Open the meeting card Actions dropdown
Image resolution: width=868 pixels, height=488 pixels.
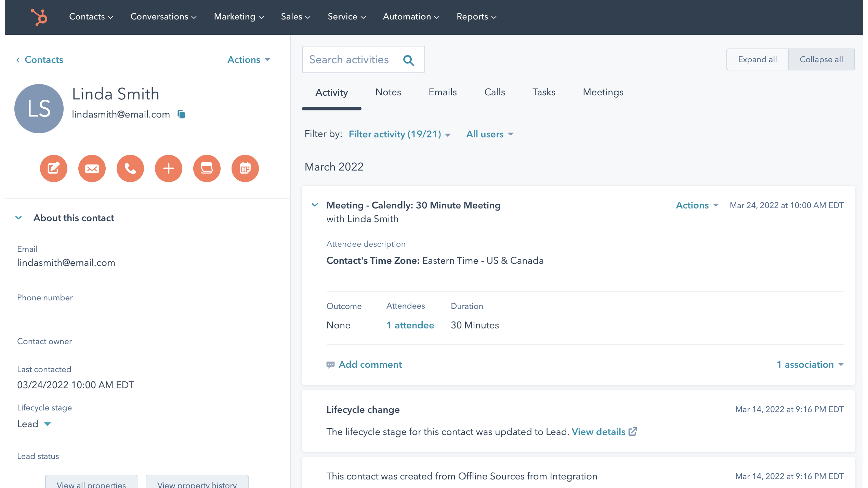(x=697, y=205)
